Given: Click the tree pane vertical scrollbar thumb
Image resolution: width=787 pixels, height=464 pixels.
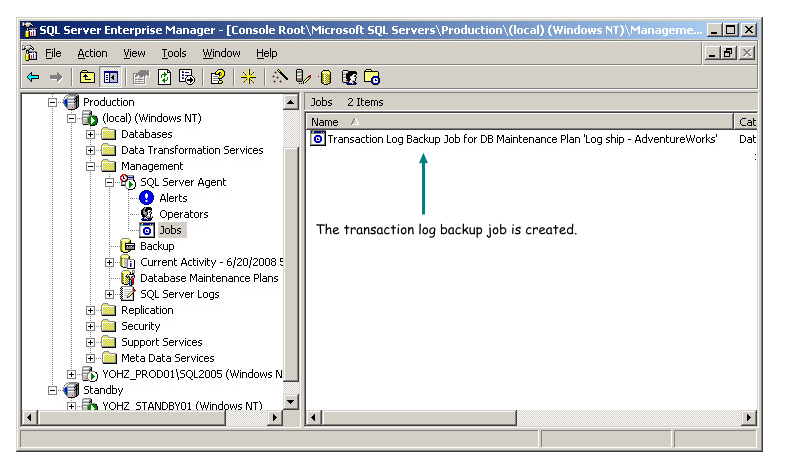Looking at the screenshot, I should [x=291, y=263].
